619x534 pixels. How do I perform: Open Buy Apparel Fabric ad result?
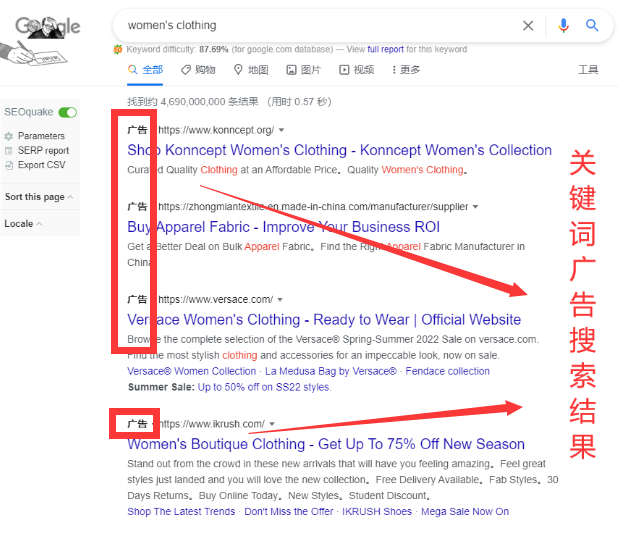tap(283, 227)
